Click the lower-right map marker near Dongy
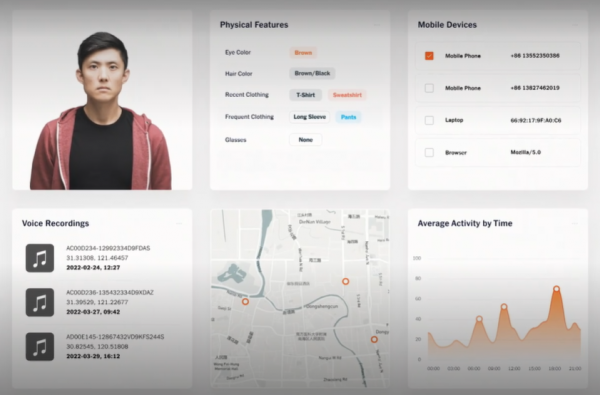Screen dimensions: 600x395 (x=374, y=339)
